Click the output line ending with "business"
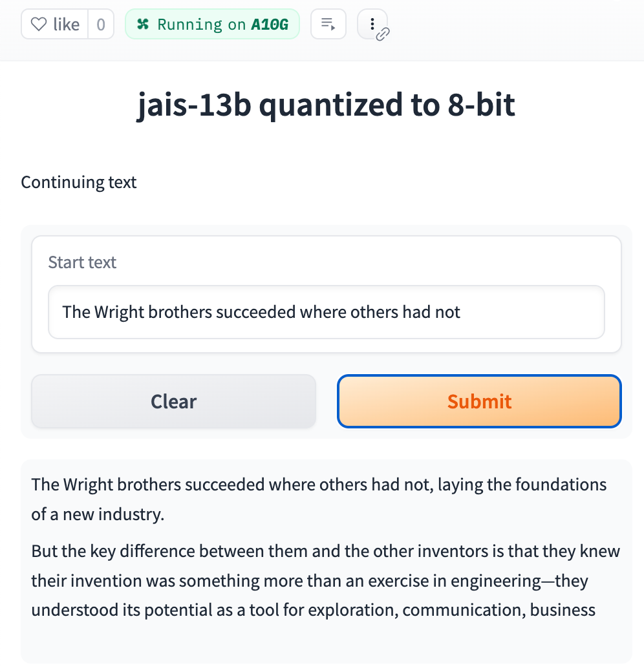644x672 pixels. tap(314, 610)
